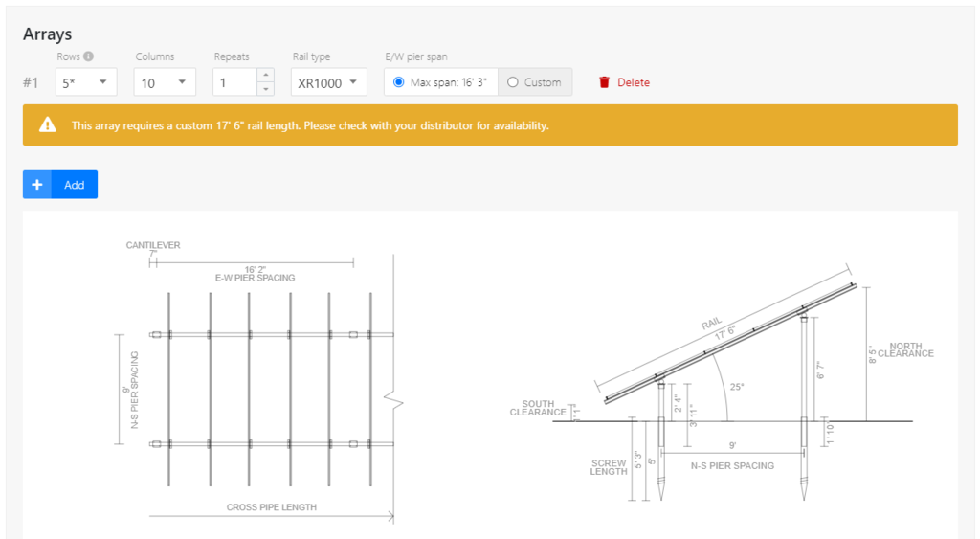Increase Repeats with the up arrow
Viewport: 980px width, 539px height.
[265, 76]
